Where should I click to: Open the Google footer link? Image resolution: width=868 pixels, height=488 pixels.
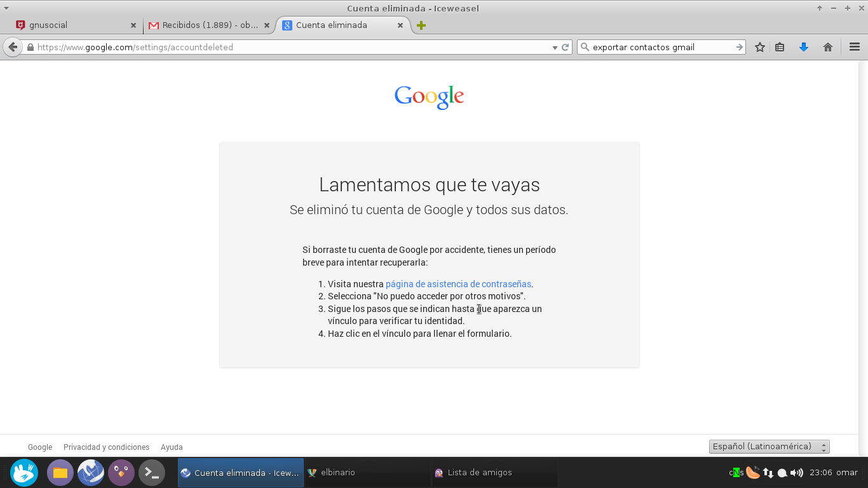[40, 447]
